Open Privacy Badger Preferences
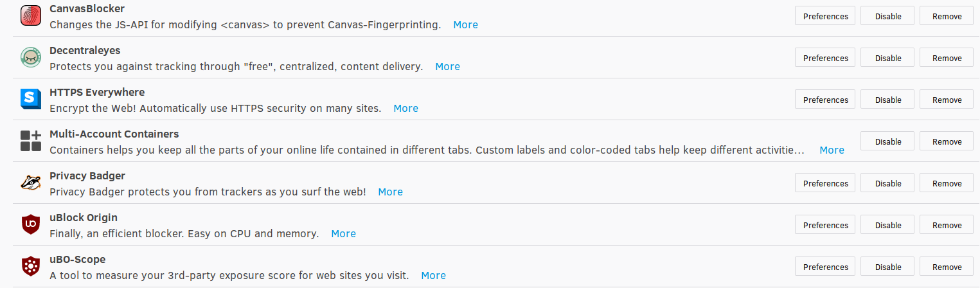 [825, 183]
